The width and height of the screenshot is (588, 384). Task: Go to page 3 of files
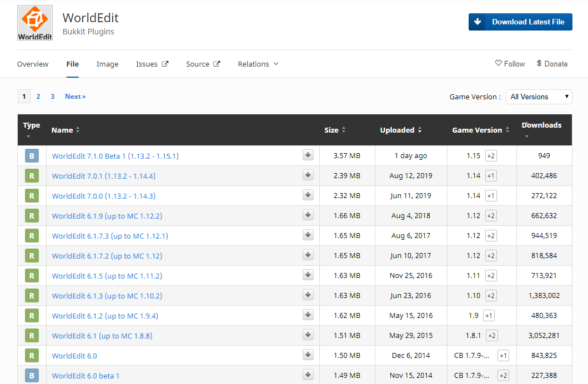[x=53, y=97]
